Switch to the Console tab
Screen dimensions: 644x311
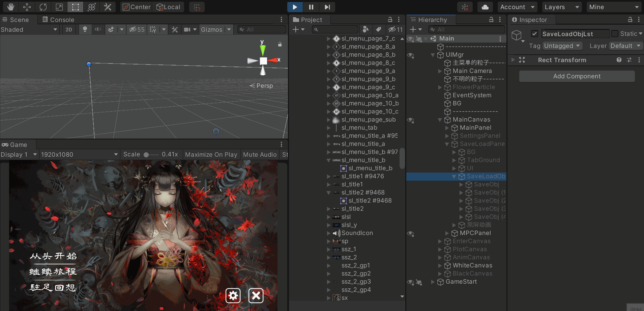coord(58,20)
